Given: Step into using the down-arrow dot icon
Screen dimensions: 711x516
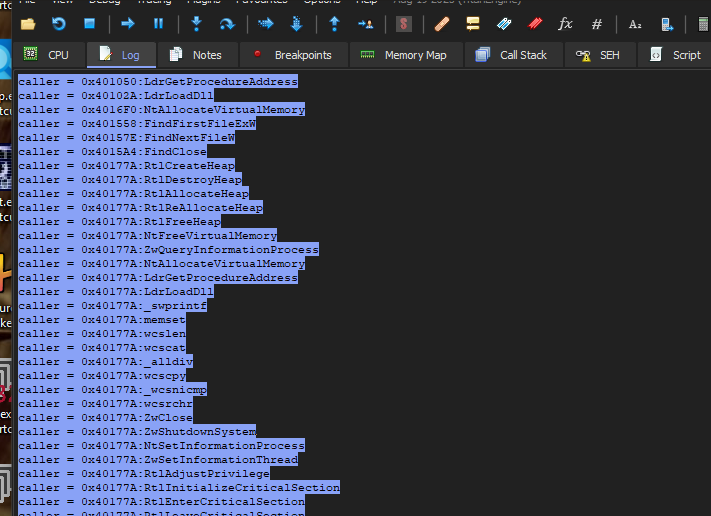Looking at the screenshot, I should (x=196, y=24).
